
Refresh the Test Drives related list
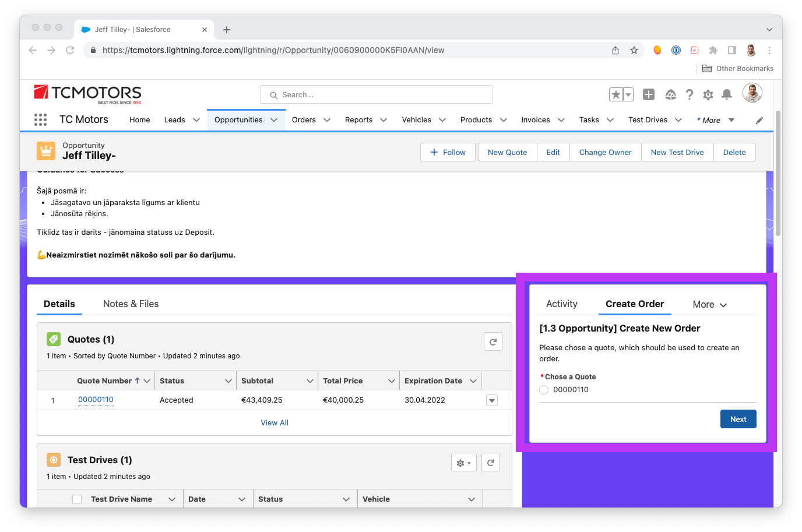coord(491,462)
